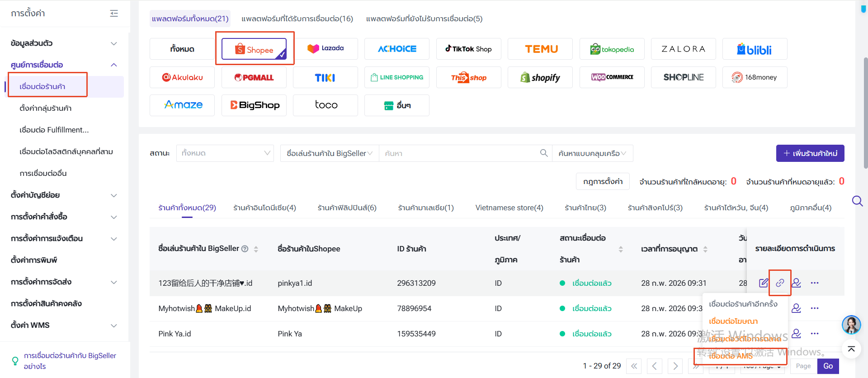Select the ZALORA platform filter
The height and width of the screenshot is (378, 868).
[x=684, y=49]
